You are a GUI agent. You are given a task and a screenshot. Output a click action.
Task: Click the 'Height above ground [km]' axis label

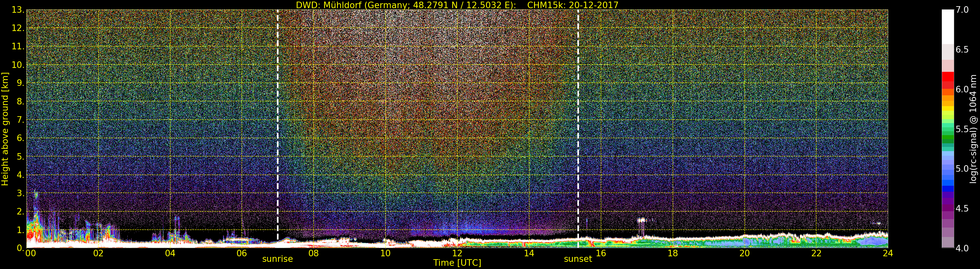pos(5,129)
